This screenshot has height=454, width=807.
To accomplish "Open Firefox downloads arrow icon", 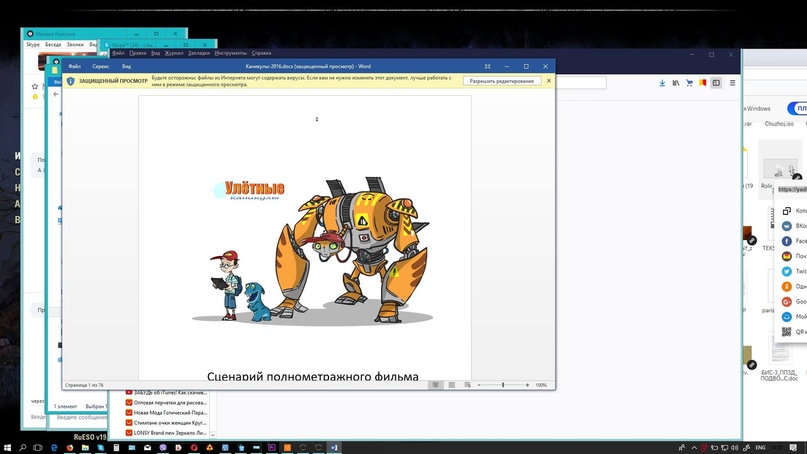I will [x=662, y=83].
